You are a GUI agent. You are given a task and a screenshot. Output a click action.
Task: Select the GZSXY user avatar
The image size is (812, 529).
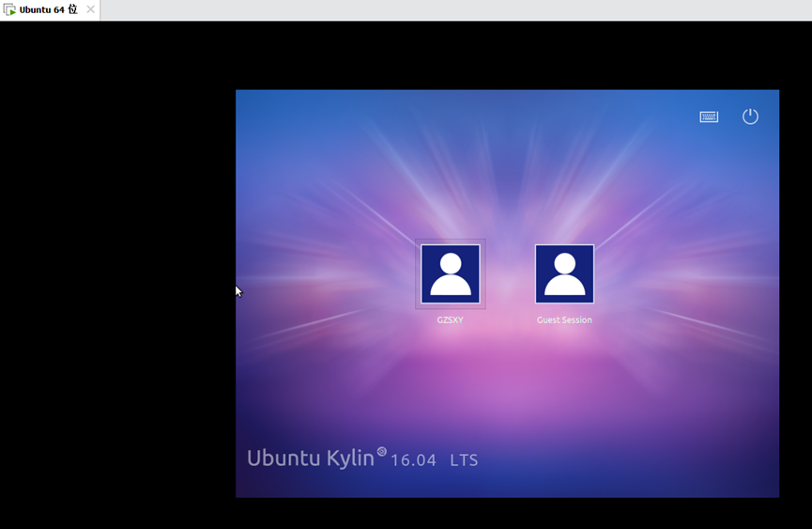(451, 273)
